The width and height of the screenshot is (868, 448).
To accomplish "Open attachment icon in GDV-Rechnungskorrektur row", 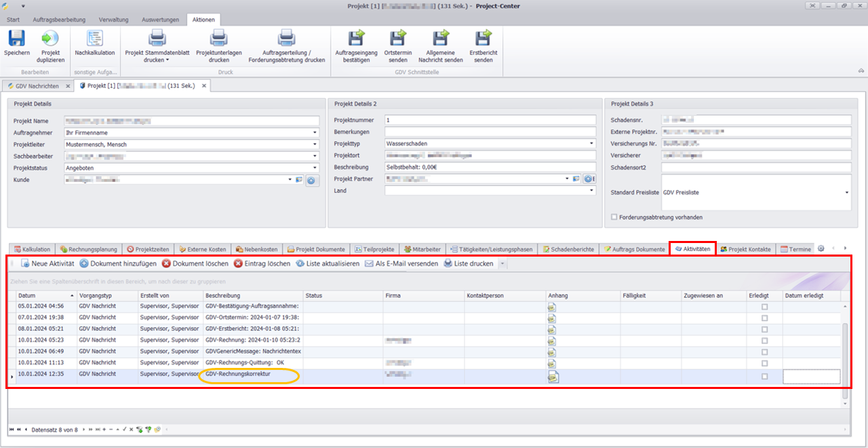I will 553,376.
